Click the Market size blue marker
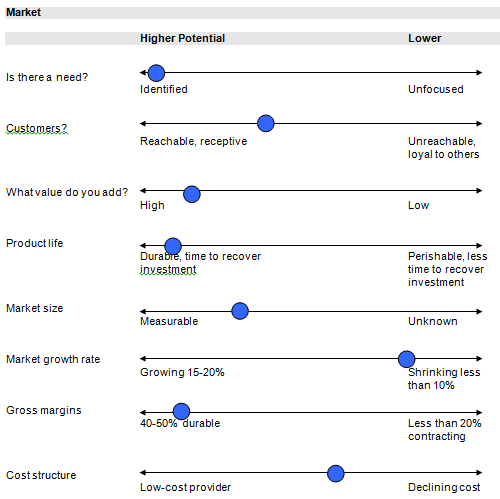Viewport: 500px width, 499px height. point(240,311)
